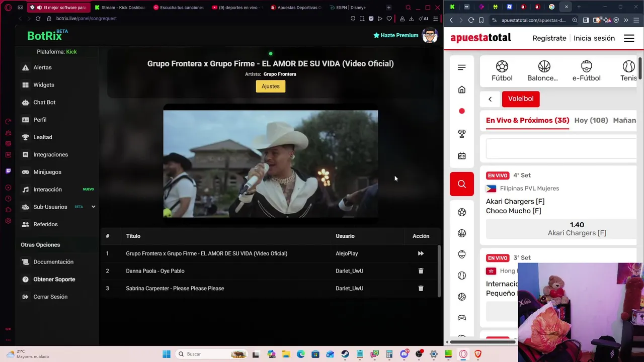The width and height of the screenshot is (644, 362).
Task: Open Windows Start menu
Action: pyautogui.click(x=167, y=354)
